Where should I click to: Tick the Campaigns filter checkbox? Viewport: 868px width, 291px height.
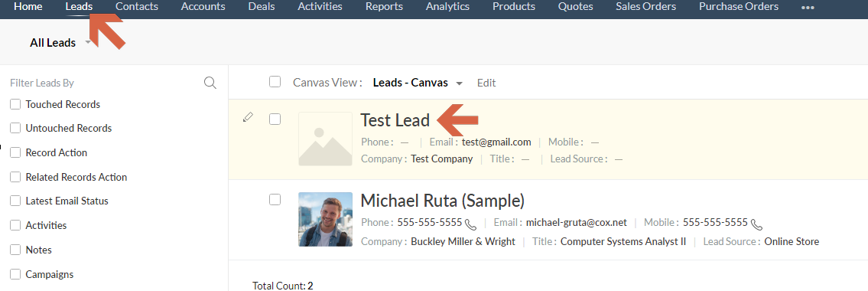coord(15,274)
